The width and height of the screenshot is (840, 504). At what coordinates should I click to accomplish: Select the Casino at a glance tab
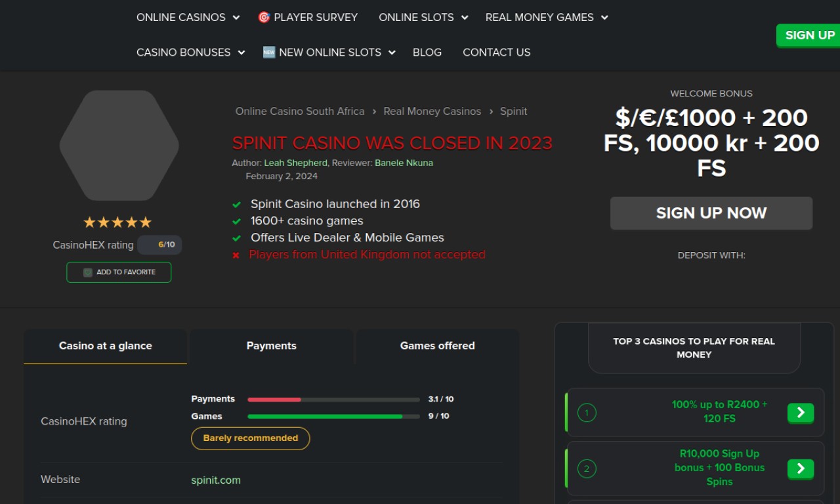click(106, 346)
